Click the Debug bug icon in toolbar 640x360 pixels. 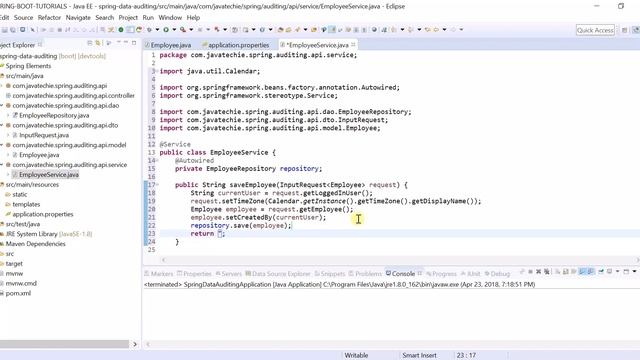tap(149, 30)
